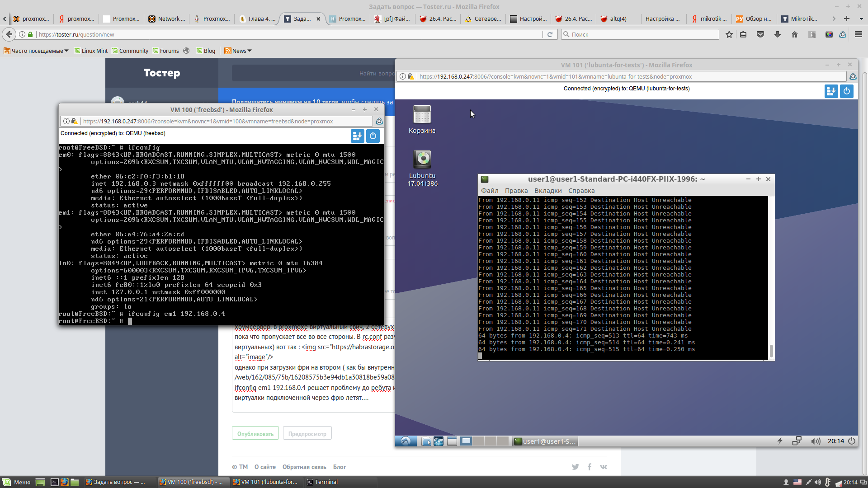Open noVNC control panel in lubunta console

tap(831, 91)
